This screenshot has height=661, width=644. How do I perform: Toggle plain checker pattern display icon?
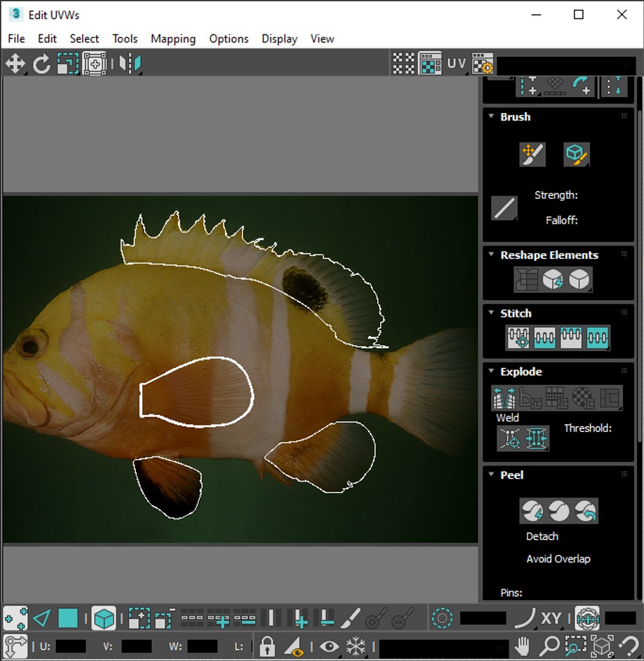pos(403,64)
